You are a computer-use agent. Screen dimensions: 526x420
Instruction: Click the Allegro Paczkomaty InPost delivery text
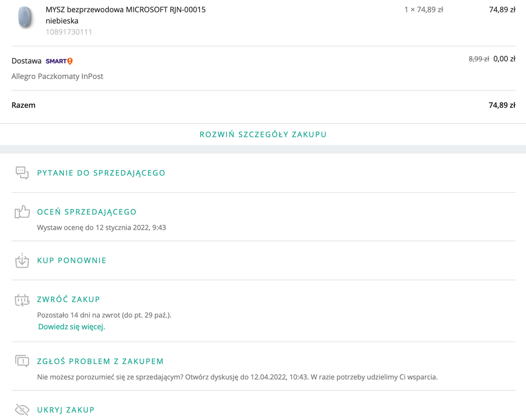(x=57, y=76)
